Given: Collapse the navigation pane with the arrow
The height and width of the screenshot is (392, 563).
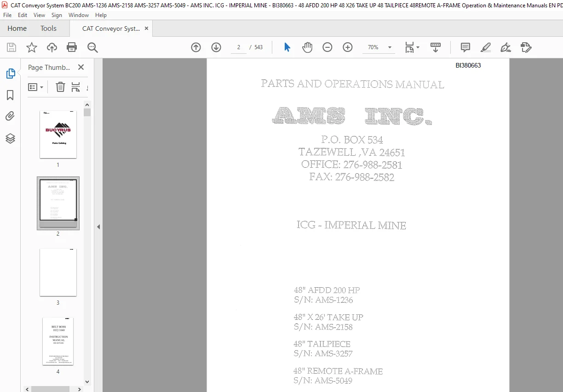Looking at the screenshot, I should click(x=98, y=227).
